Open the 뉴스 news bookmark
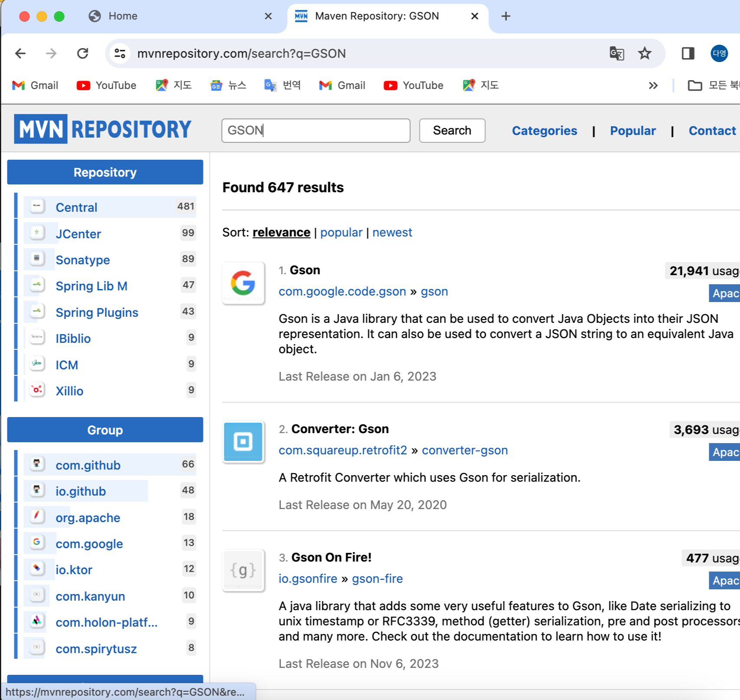 point(228,85)
